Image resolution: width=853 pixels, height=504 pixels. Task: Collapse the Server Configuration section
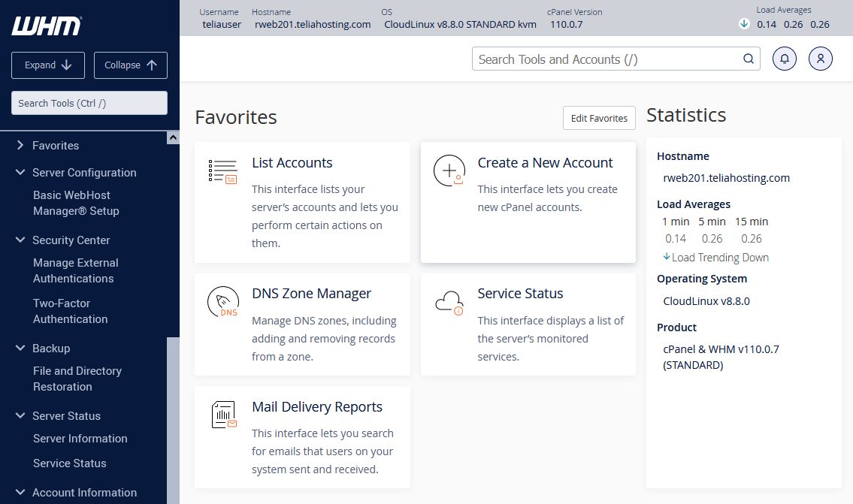[20, 172]
